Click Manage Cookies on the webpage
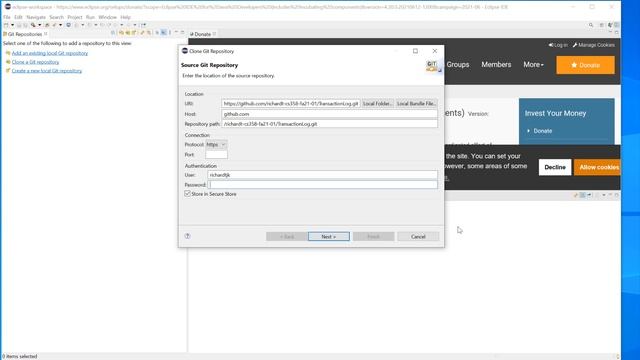The image size is (640, 360). [593, 45]
